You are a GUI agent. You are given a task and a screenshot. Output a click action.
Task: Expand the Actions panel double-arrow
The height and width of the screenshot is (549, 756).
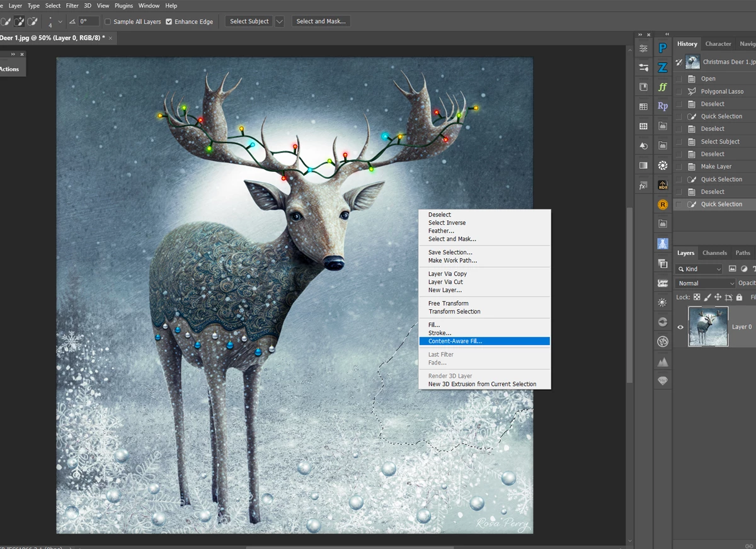(x=13, y=54)
